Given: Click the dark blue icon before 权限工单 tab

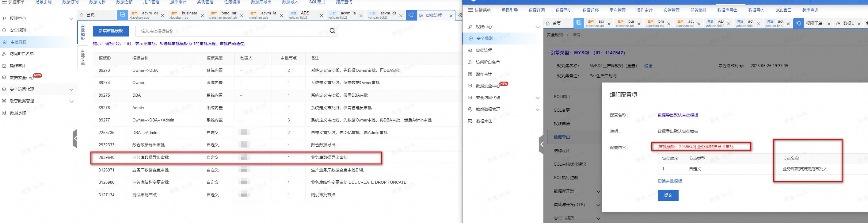Looking at the screenshot, I should pyautogui.click(x=799, y=23).
